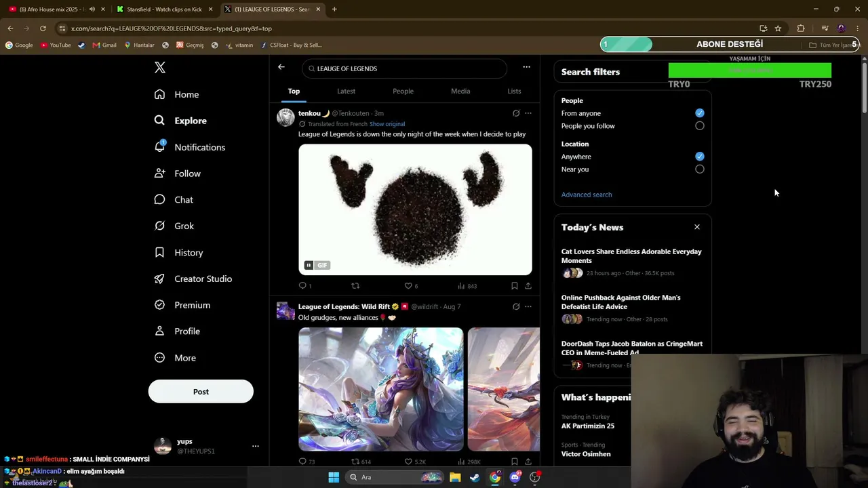Open the Grok actions icon on tenkou's post
Screen dimensions: 868x488
pos(516,113)
